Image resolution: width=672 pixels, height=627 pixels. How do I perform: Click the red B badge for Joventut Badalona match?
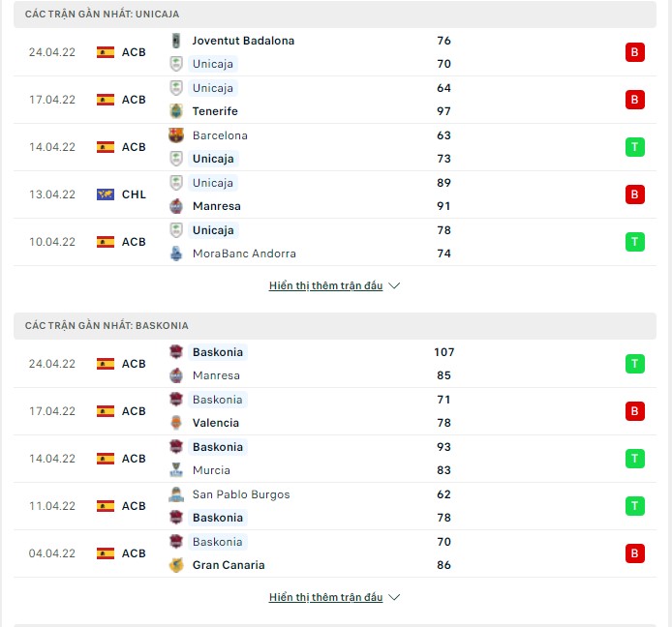[634, 52]
